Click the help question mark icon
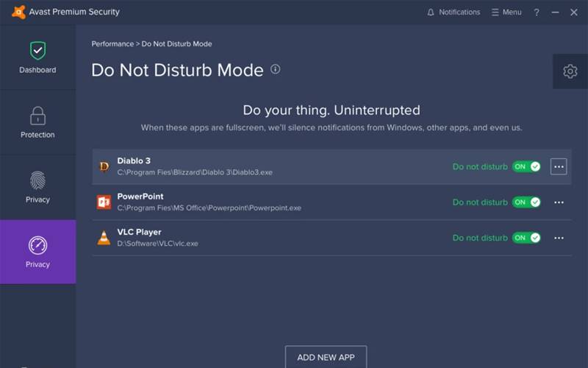This screenshot has height=368, width=588. point(537,13)
